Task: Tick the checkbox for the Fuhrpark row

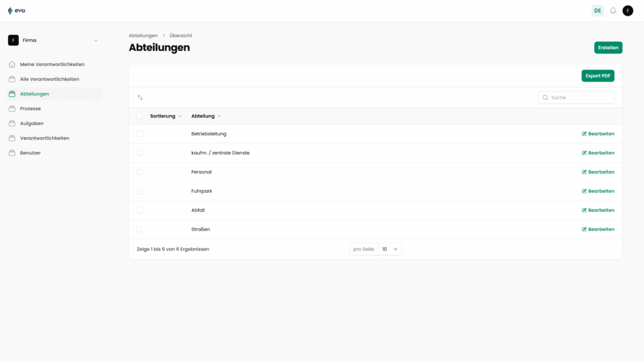Action: coord(141,190)
